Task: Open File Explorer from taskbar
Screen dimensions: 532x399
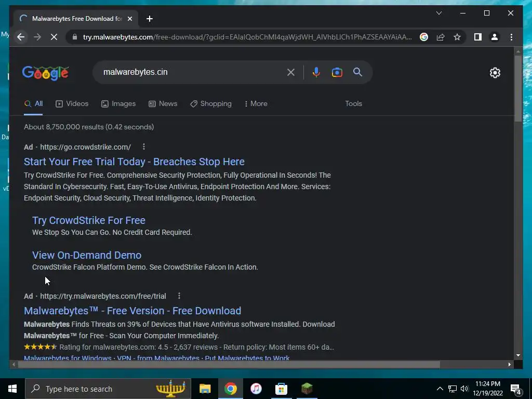Action: click(x=205, y=389)
